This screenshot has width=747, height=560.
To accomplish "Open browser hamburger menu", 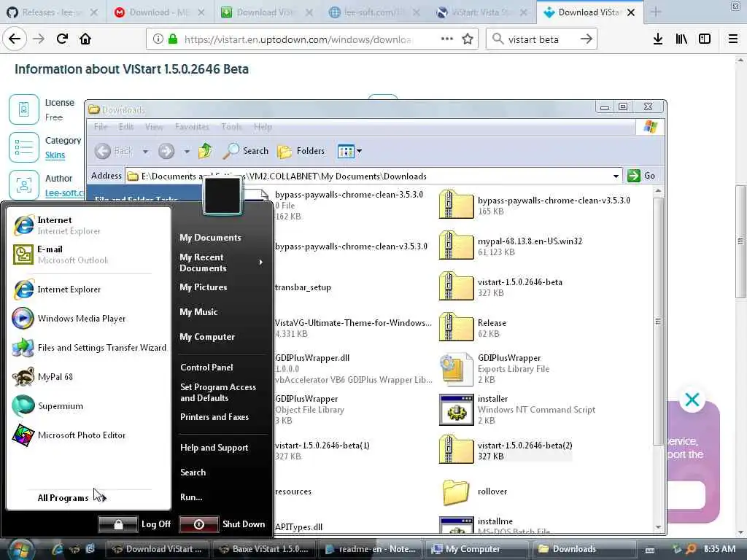I will point(732,39).
